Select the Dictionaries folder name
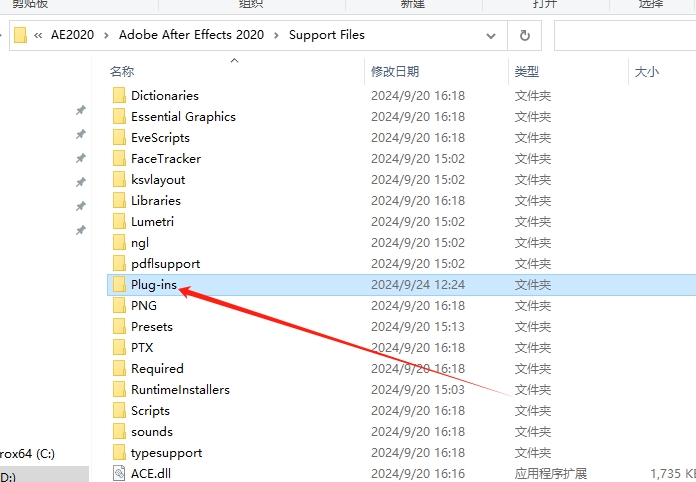 [x=165, y=95]
